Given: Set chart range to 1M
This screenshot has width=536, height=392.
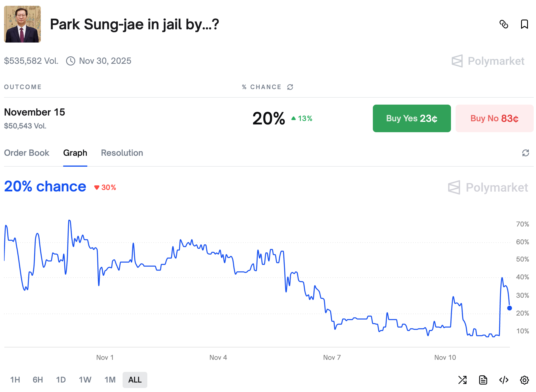Looking at the screenshot, I should pos(110,380).
